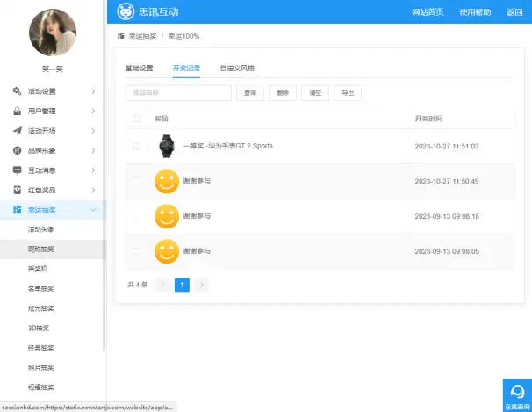This screenshot has height=412, width=532.
Task: Expand the 用户管理 chevron
Action: [x=93, y=111]
